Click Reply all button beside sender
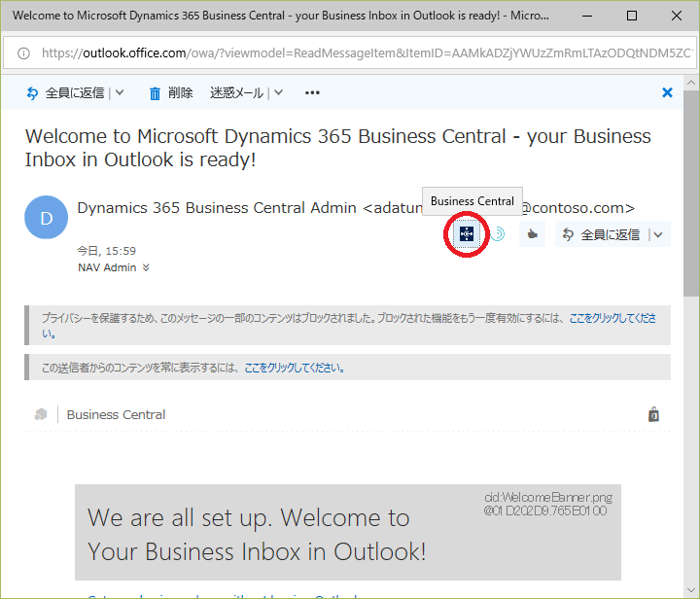700x599 pixels. click(601, 234)
